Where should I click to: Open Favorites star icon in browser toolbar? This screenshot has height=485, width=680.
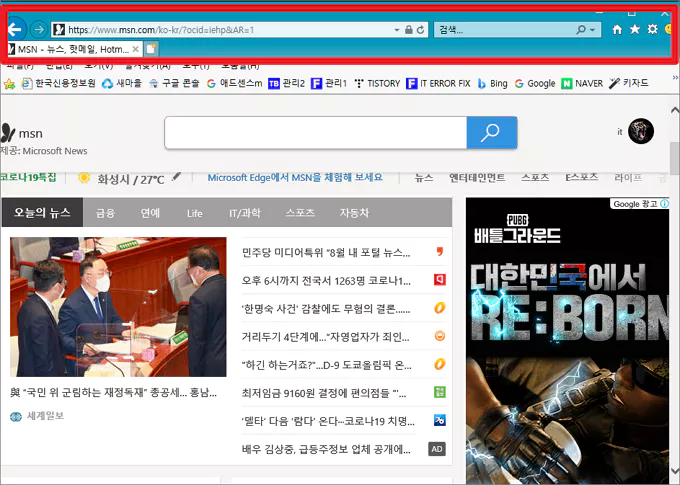pos(634,29)
